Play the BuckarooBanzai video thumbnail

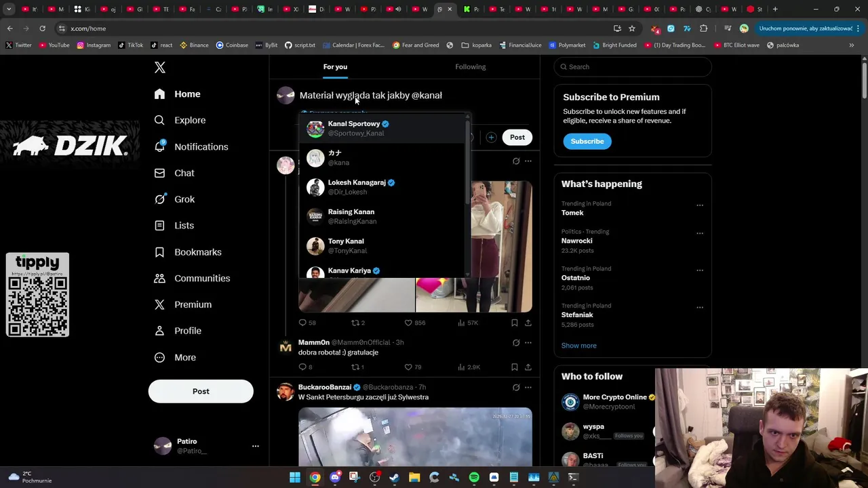point(415,436)
